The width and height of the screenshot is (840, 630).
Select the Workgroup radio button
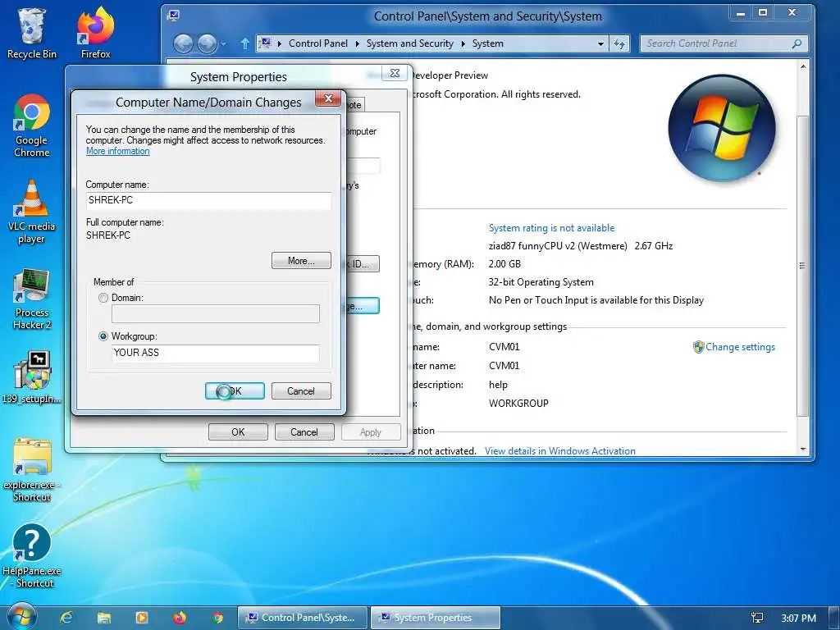(x=103, y=336)
